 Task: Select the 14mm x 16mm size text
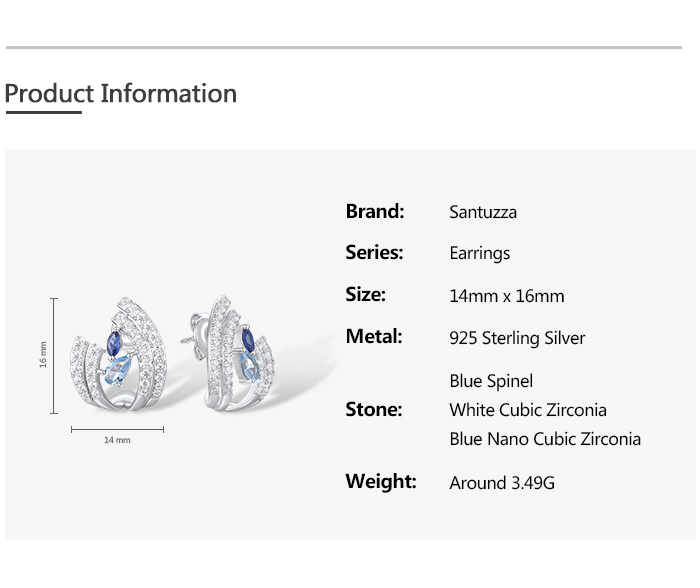click(x=507, y=296)
